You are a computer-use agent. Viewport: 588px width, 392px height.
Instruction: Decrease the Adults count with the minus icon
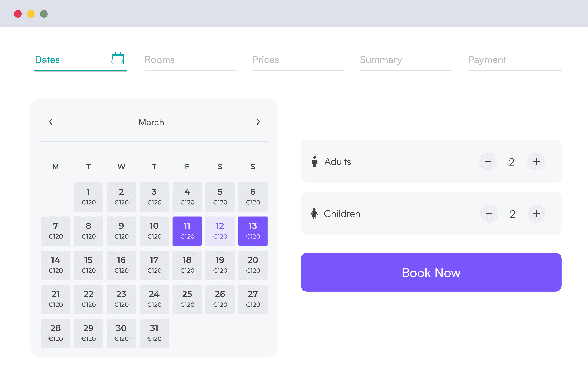coord(488,161)
